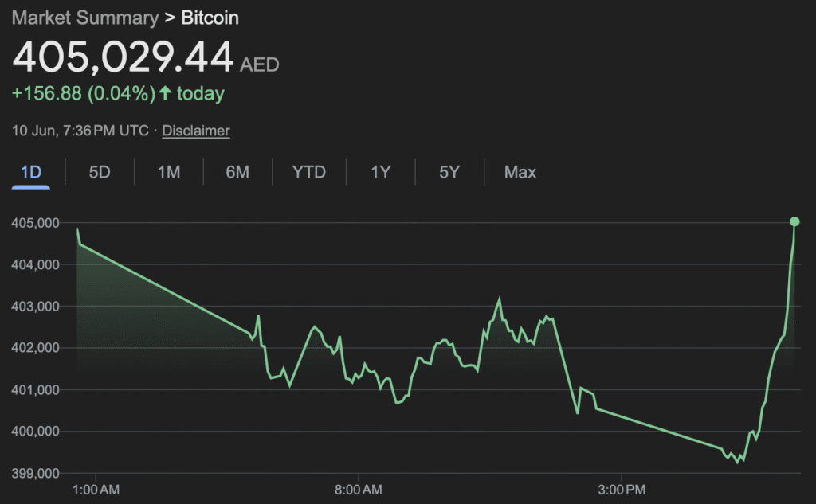The width and height of the screenshot is (816, 504).
Task: Click the green up-arrow change indicator
Action: pyautogui.click(x=166, y=93)
